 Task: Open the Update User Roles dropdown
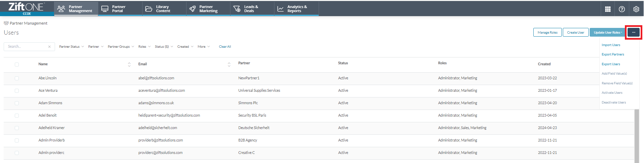(x=608, y=33)
